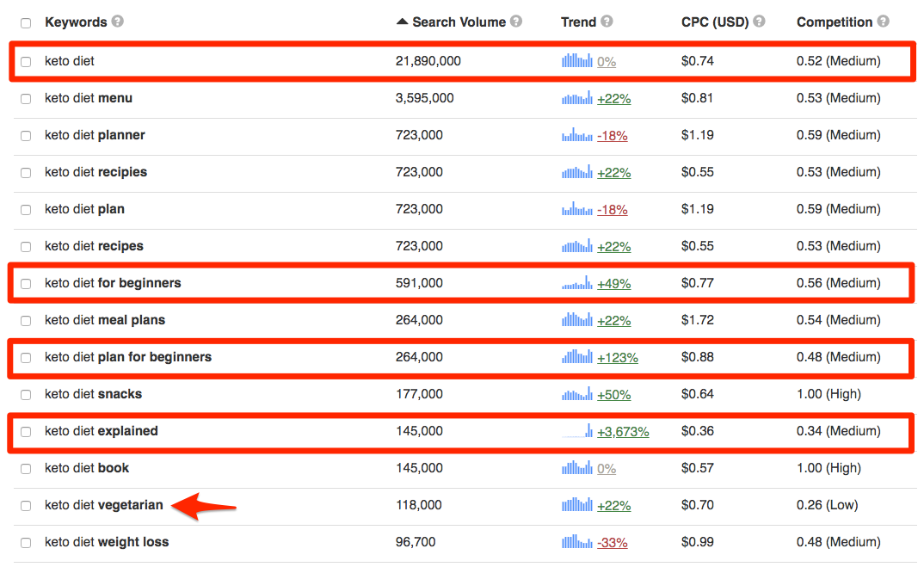The image size is (924, 567).
Task: Check the box for keto diet menu
Action: (x=26, y=99)
